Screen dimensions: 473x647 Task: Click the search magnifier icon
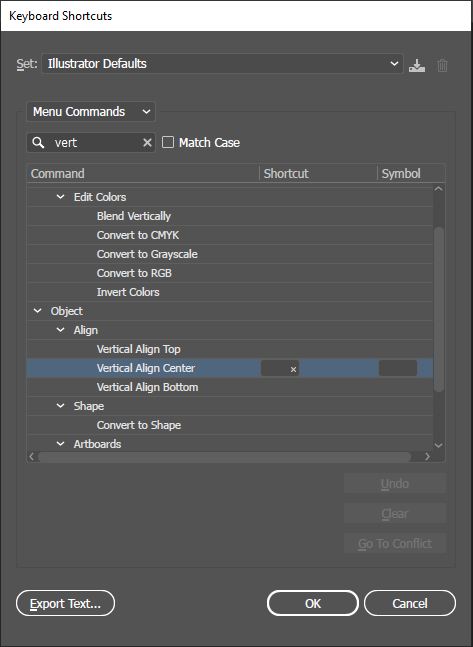(x=38, y=143)
